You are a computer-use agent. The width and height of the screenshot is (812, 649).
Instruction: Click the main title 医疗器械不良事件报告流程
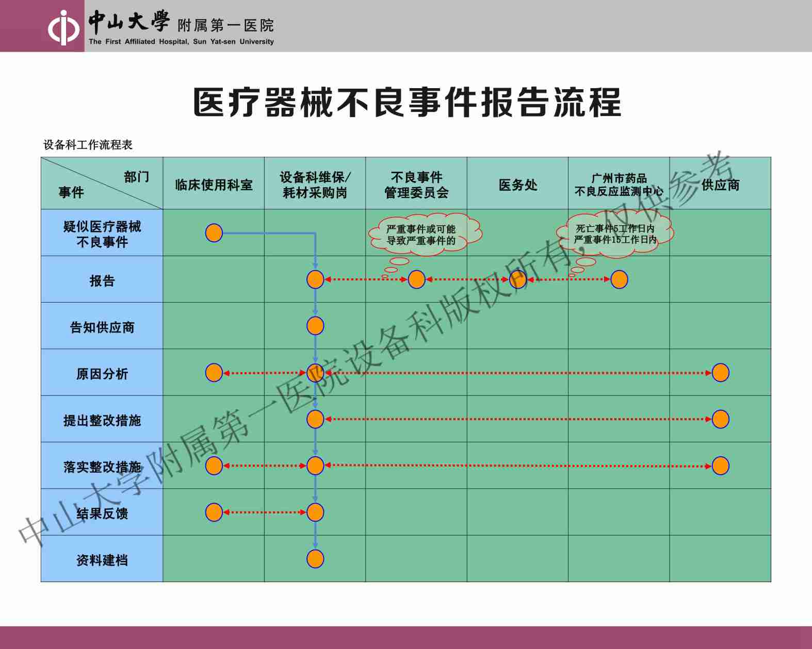407,102
